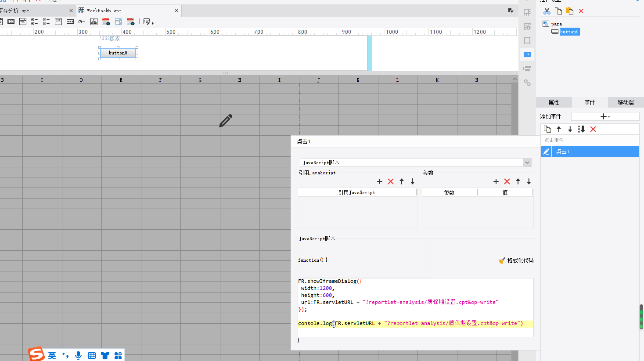The width and height of the screenshot is (644, 361).
Task: Cut the selected widget with scissors icon
Action: (x=547, y=11)
